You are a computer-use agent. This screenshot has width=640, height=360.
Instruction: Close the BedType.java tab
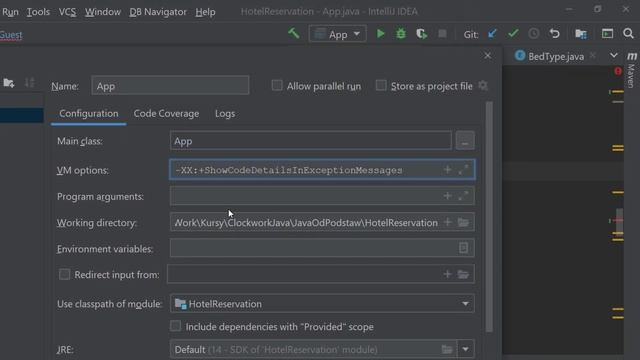click(593, 55)
